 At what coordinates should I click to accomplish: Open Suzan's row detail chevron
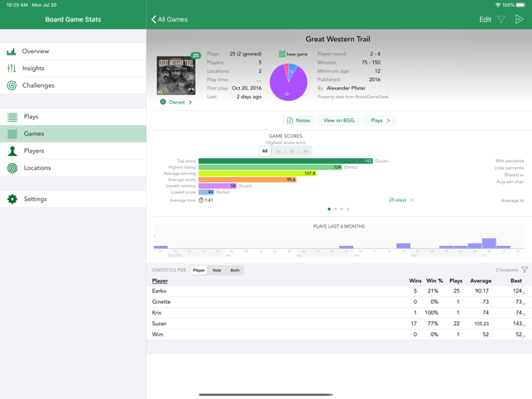point(524,325)
